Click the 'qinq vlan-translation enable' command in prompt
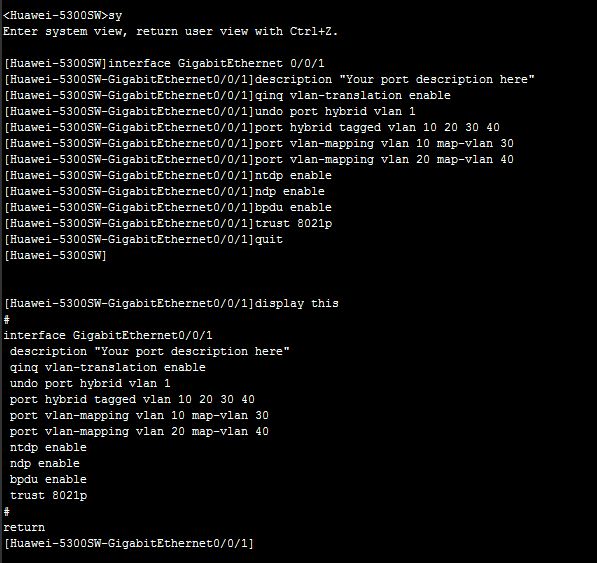The width and height of the screenshot is (597, 563). tap(353, 95)
